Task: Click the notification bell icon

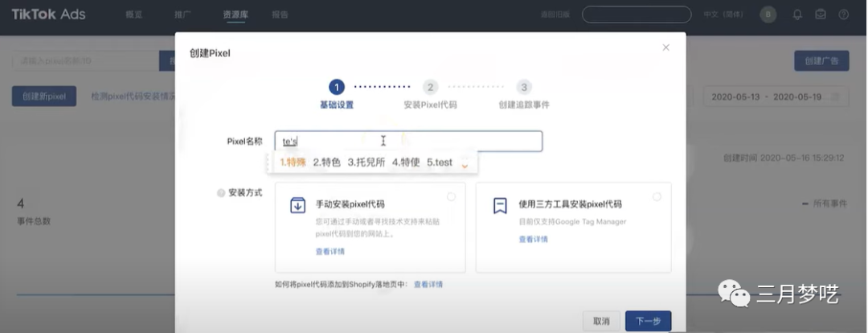Action: click(x=797, y=14)
